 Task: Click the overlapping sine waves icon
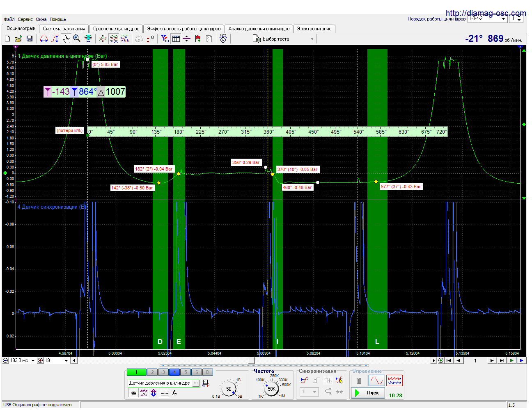tap(125, 39)
